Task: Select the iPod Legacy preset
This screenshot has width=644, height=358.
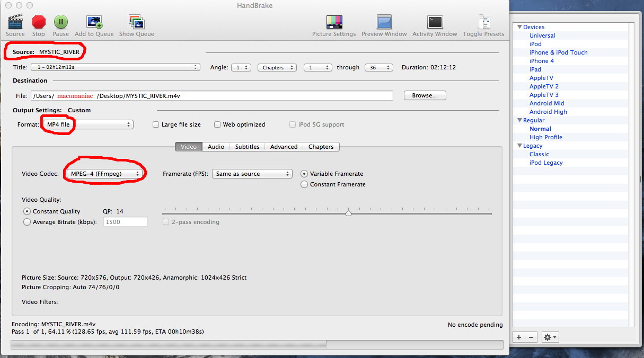Action: (546, 163)
